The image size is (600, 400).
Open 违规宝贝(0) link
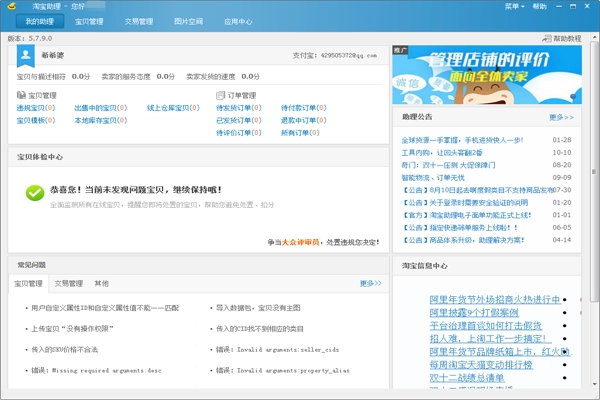point(36,108)
